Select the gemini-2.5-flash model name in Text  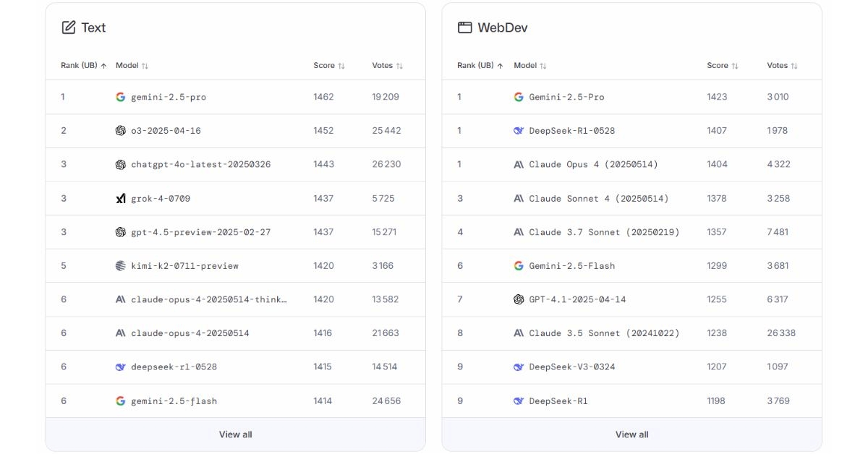[174, 401]
